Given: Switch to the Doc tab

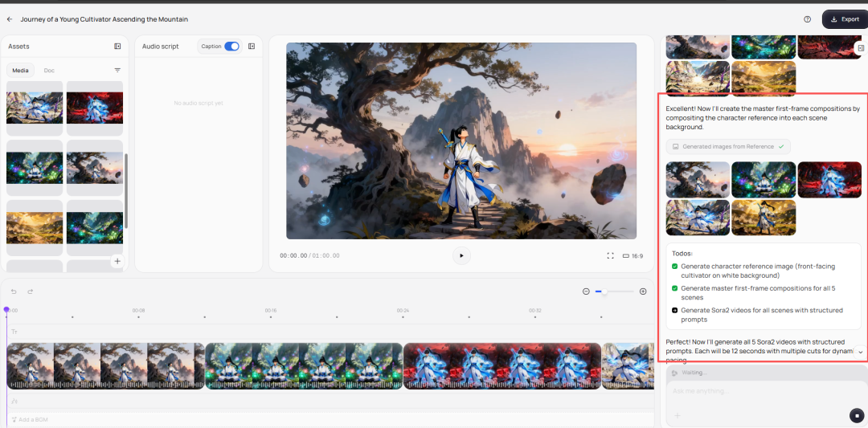Looking at the screenshot, I should pyautogui.click(x=49, y=71).
